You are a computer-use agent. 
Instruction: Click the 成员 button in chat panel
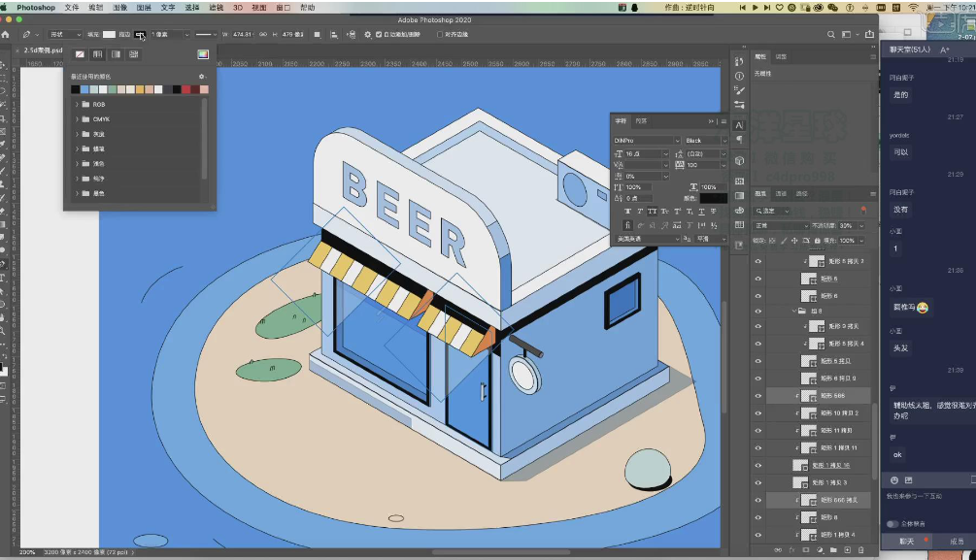pyautogui.click(x=956, y=541)
